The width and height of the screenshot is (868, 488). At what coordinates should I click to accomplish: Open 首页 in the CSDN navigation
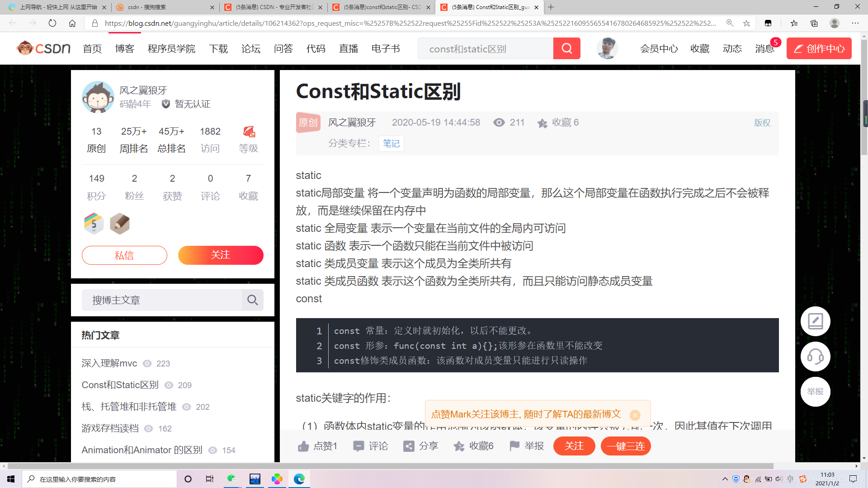(x=92, y=49)
